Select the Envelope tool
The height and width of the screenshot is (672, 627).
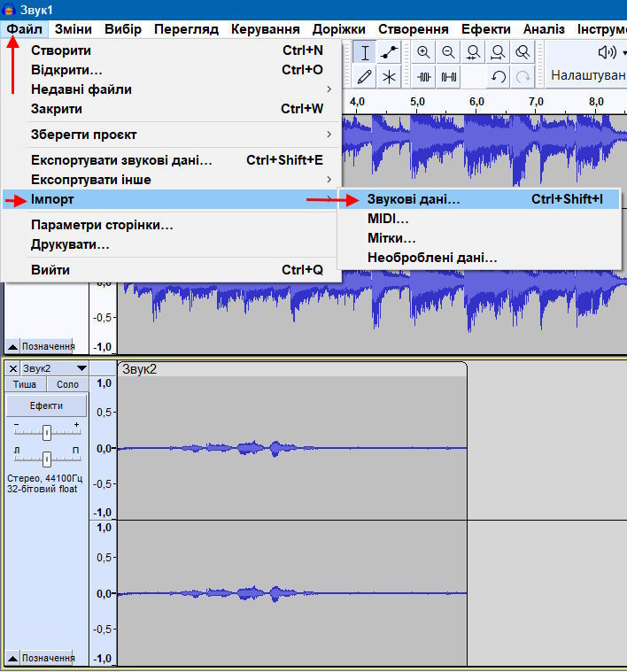click(389, 53)
